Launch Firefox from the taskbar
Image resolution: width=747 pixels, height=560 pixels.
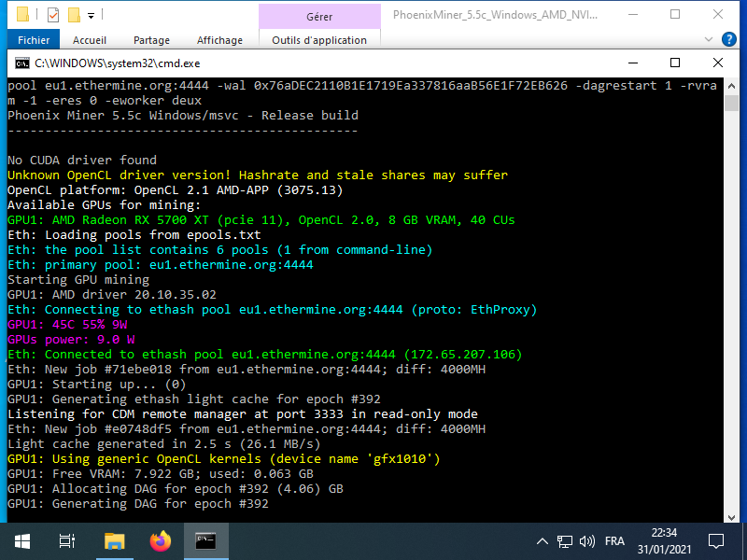[x=160, y=541]
